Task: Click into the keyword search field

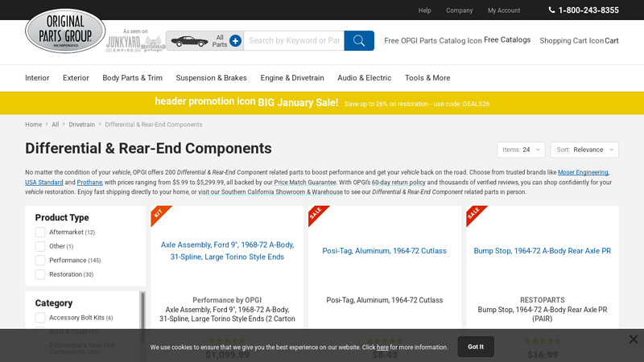Action: pos(293,40)
